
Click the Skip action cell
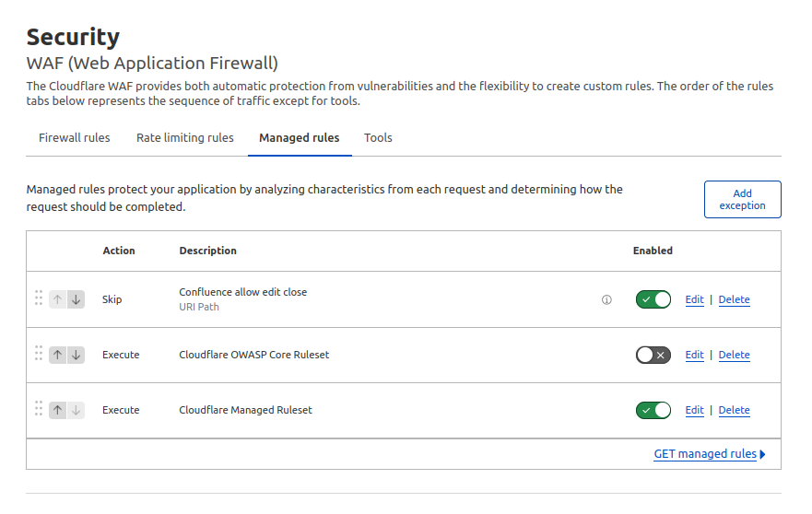[112, 299]
